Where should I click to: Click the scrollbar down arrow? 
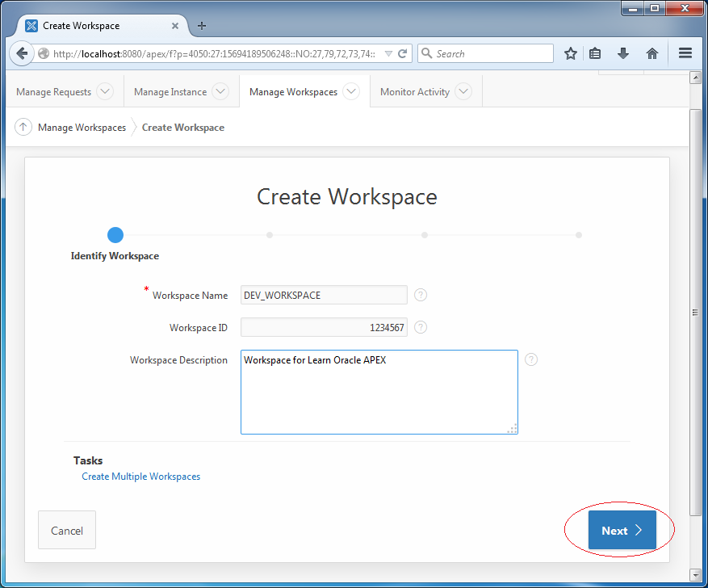[x=695, y=574]
